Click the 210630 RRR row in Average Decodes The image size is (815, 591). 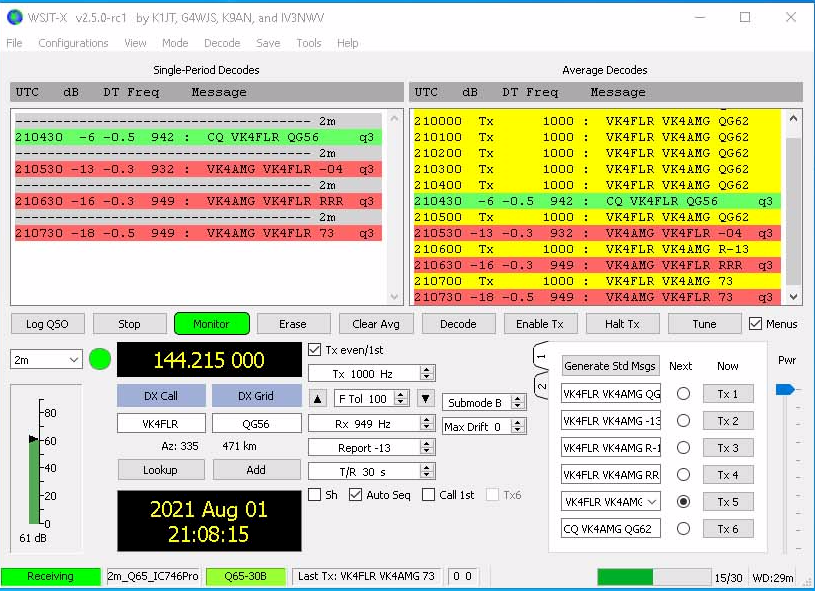(597, 265)
